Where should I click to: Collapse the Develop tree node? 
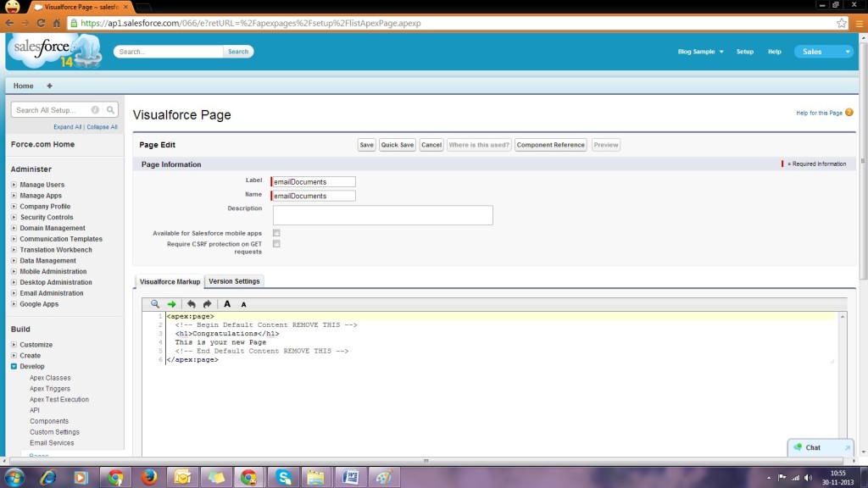pyautogui.click(x=14, y=366)
